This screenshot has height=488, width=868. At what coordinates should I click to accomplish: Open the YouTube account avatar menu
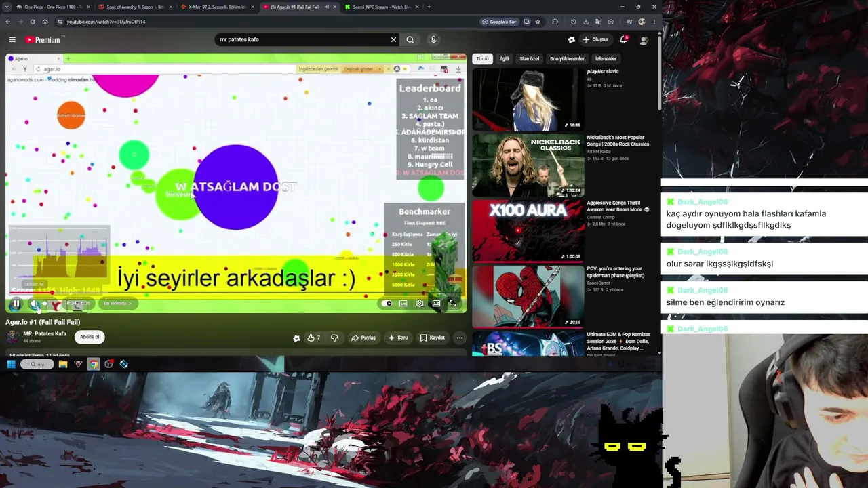pyautogui.click(x=644, y=40)
